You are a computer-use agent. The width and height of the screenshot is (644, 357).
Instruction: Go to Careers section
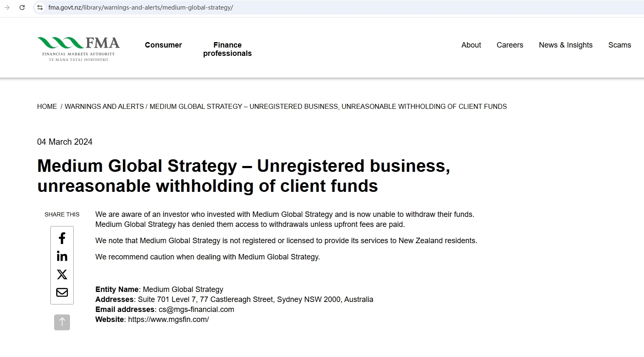[x=510, y=45]
